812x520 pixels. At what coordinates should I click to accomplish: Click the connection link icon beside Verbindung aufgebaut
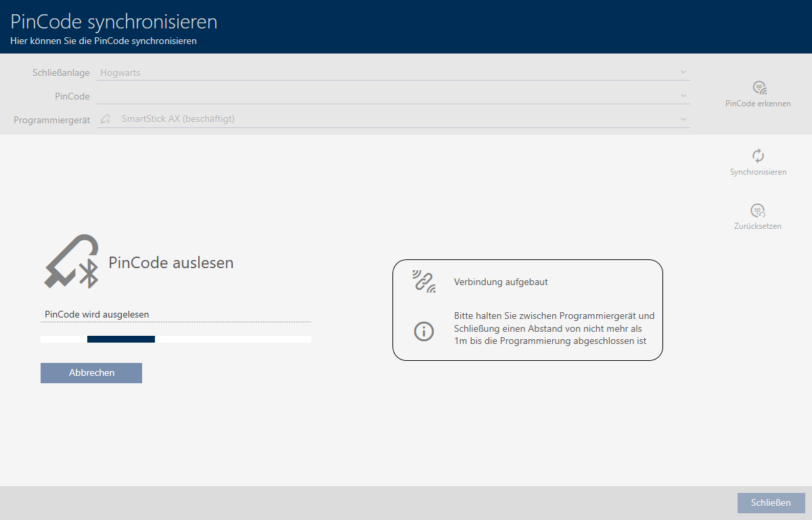pos(424,281)
